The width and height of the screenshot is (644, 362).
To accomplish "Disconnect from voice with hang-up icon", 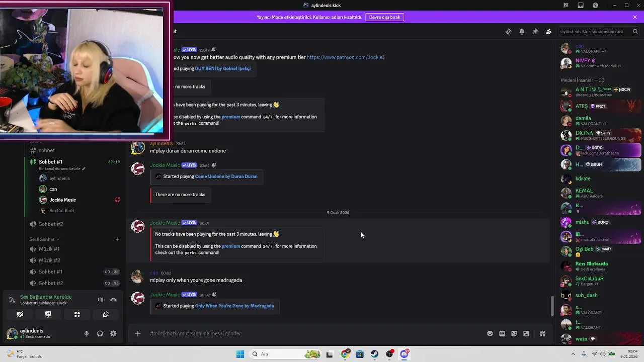I will (113, 300).
